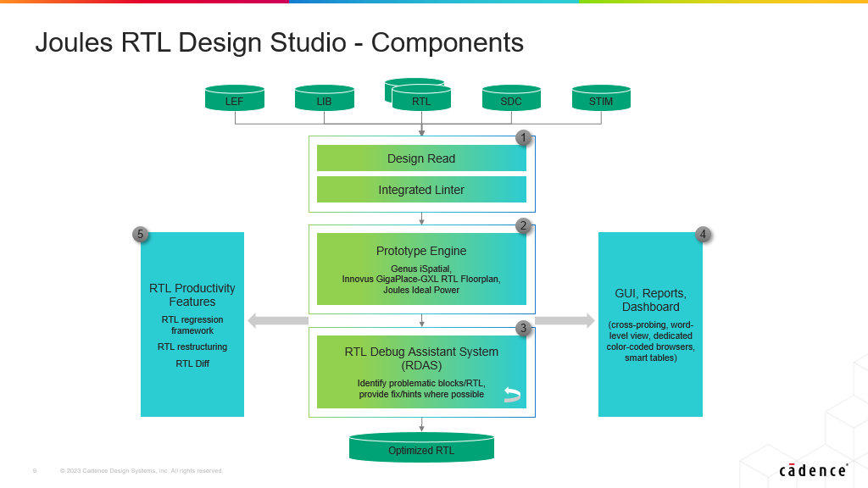Select the Optimized RTL output cylinder
The width and height of the screenshot is (868, 488).
[421, 447]
